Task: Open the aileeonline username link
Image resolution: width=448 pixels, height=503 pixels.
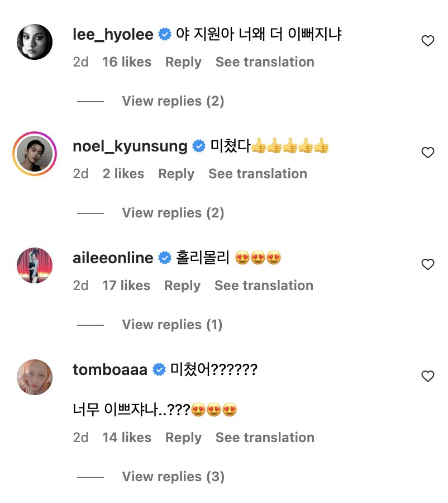Action: (113, 258)
